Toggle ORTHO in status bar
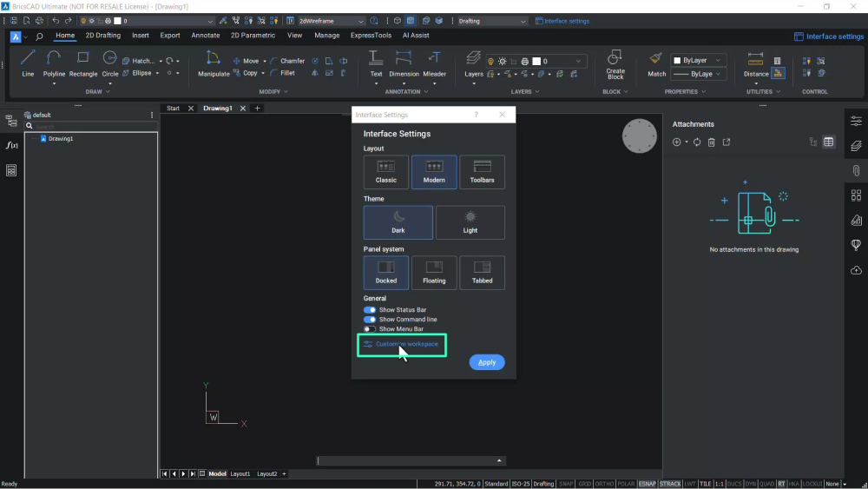868x489 pixels. (604, 484)
